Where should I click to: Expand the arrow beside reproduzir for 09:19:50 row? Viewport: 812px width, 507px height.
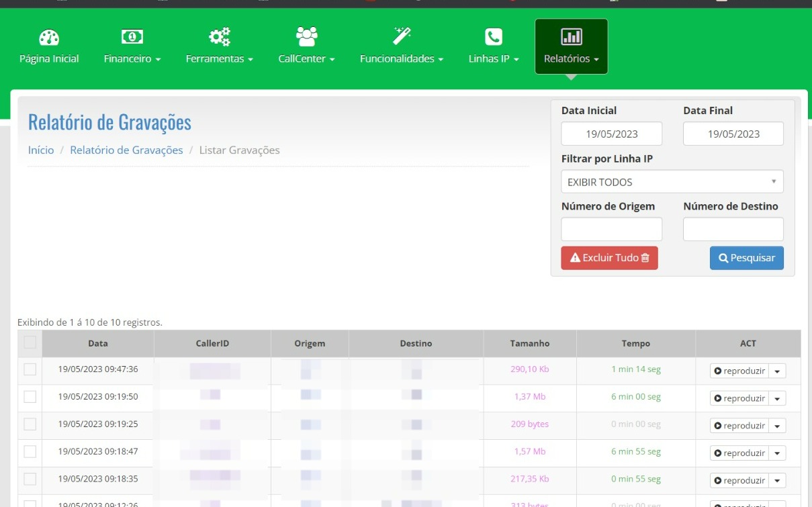point(777,398)
